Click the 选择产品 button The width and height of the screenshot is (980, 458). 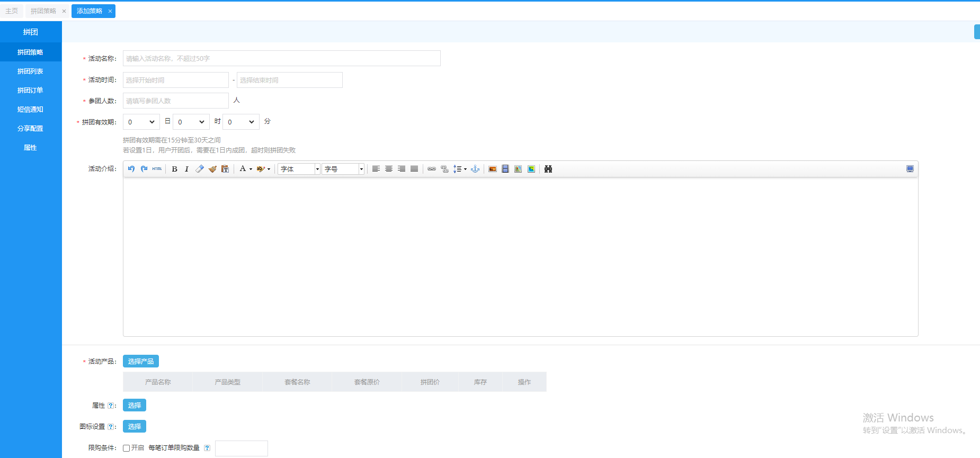(x=141, y=361)
